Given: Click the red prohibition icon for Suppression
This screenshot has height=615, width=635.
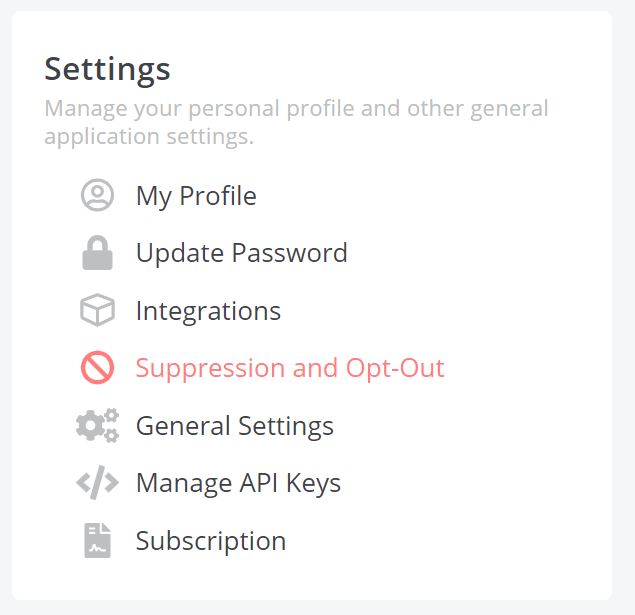Looking at the screenshot, I should point(97,368).
